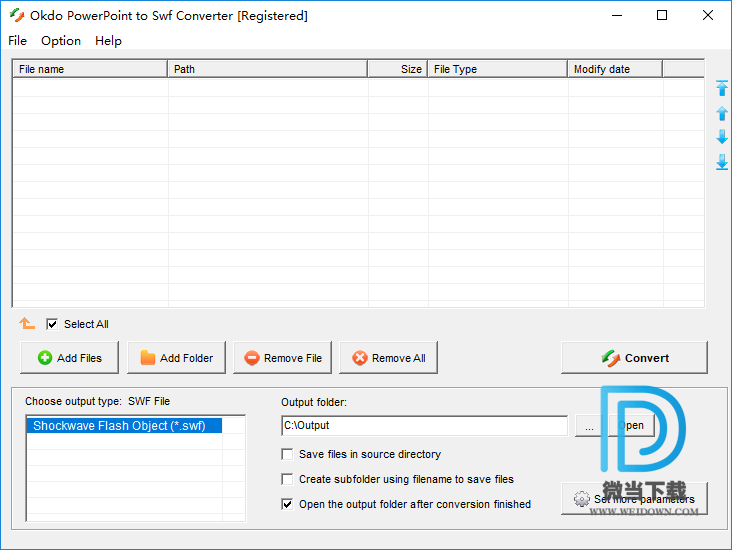Click the orange up-level arrow icon
The width and height of the screenshot is (732, 550).
point(27,323)
